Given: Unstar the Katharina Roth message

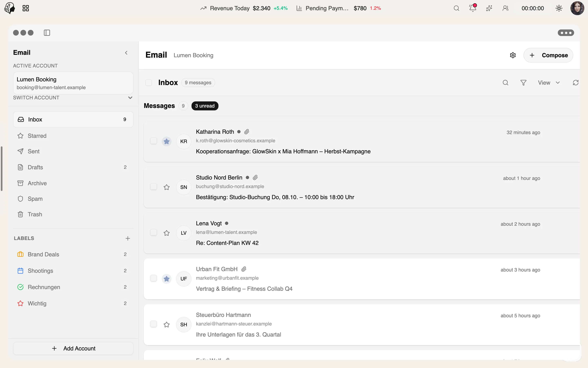Looking at the screenshot, I should coord(166,141).
